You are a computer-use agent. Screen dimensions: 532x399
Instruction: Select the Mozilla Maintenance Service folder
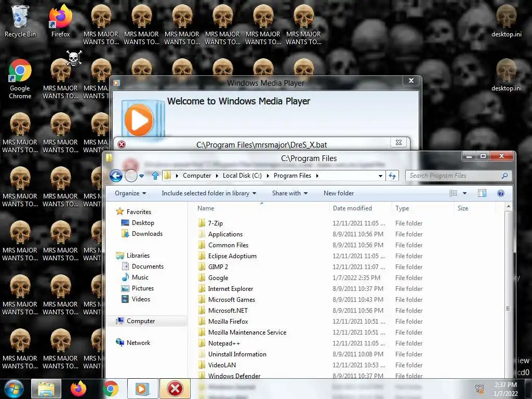242,332
